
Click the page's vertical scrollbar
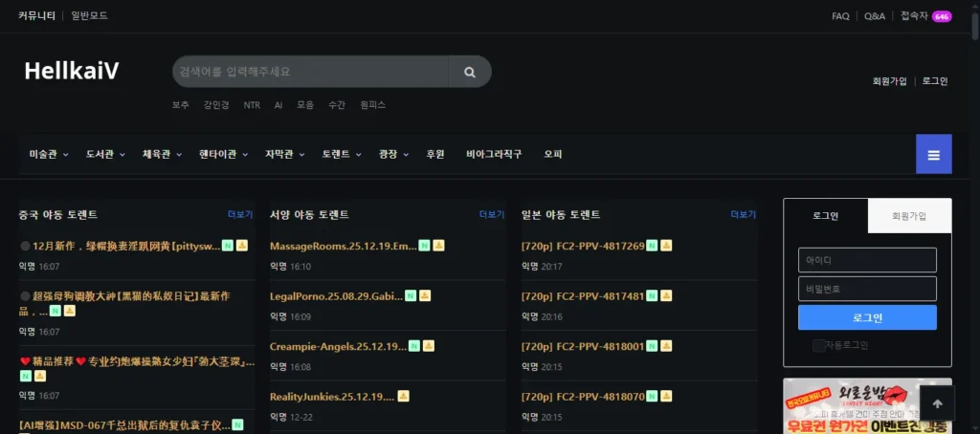974,191
